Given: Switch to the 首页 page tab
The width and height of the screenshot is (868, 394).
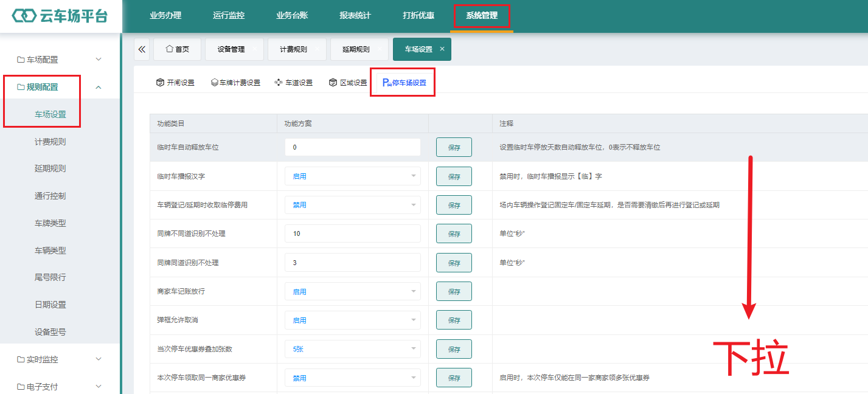Looking at the screenshot, I should [x=177, y=49].
